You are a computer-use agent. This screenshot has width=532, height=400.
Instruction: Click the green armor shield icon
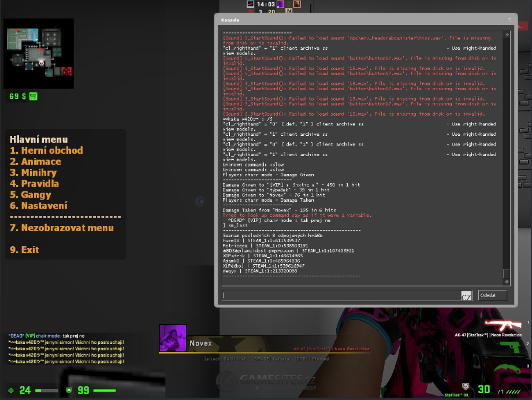[x=69, y=390]
